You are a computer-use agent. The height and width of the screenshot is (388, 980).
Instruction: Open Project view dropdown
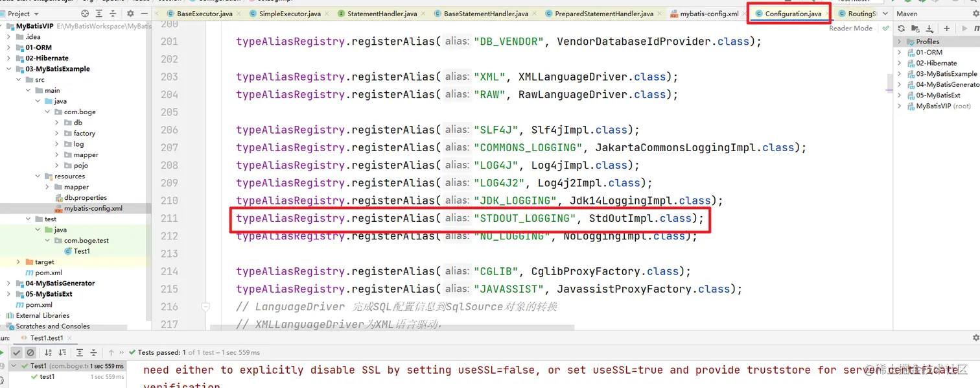click(35, 14)
